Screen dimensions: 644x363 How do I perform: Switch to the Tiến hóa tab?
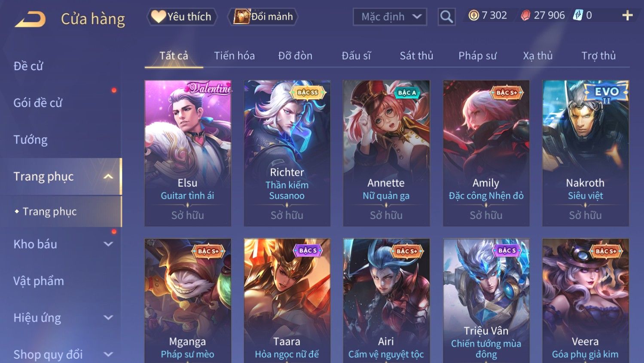click(235, 56)
